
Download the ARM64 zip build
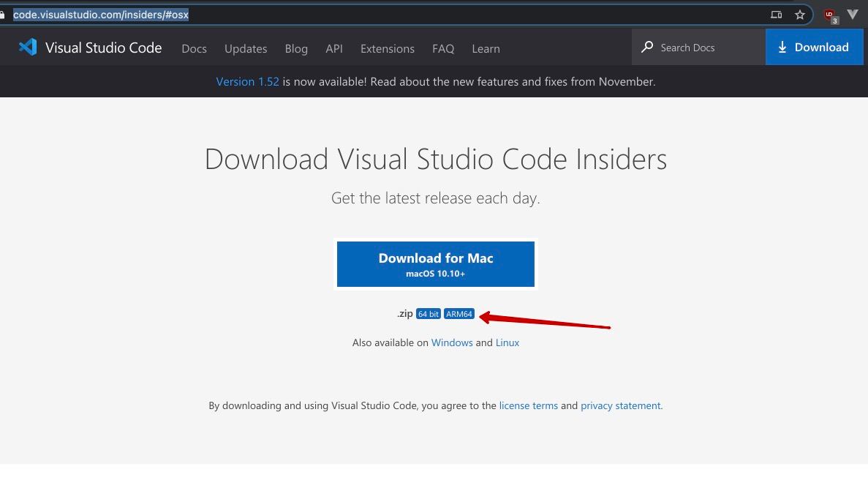tap(459, 314)
